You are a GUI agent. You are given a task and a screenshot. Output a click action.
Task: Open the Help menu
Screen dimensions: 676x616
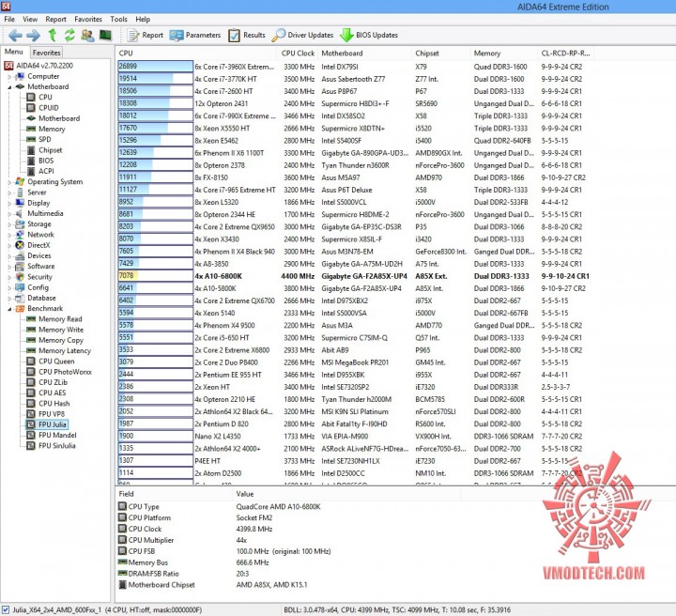[x=143, y=19]
